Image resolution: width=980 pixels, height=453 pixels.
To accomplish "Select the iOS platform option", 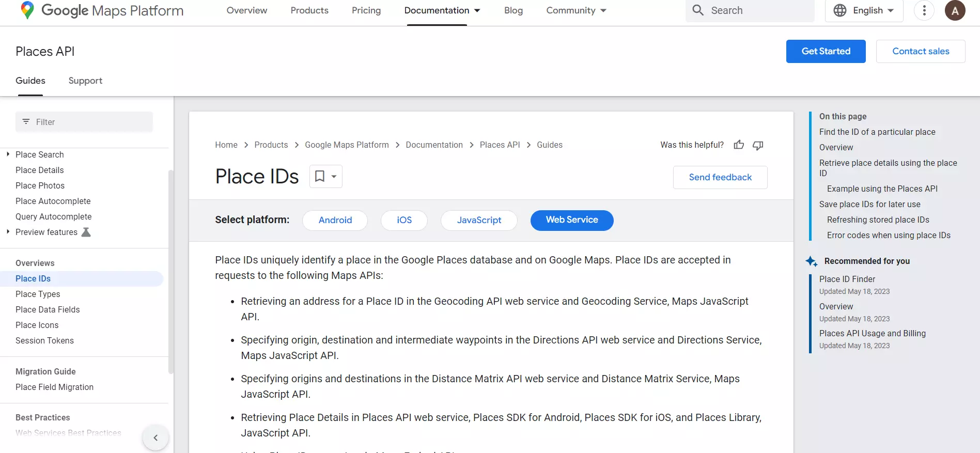I will (404, 220).
